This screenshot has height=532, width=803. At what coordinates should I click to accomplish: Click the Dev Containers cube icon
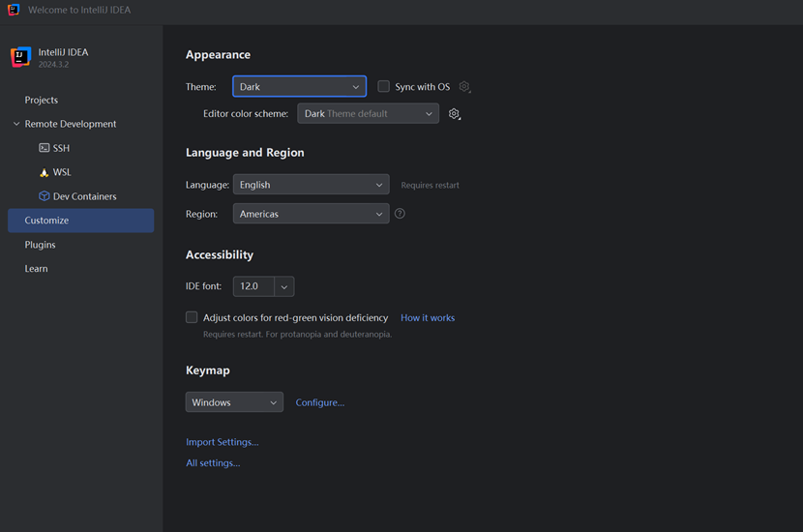[x=45, y=196]
